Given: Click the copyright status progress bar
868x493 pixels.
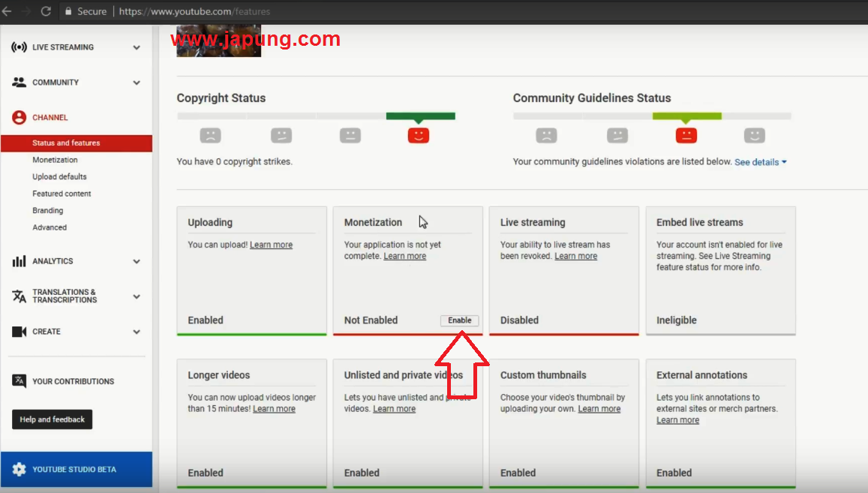Looking at the screenshot, I should [x=316, y=116].
